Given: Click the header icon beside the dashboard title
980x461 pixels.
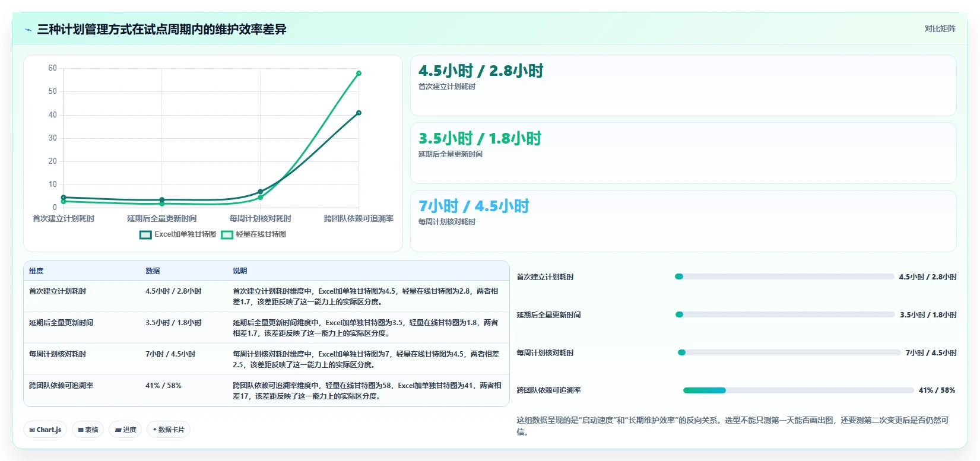Looking at the screenshot, I should (28, 30).
